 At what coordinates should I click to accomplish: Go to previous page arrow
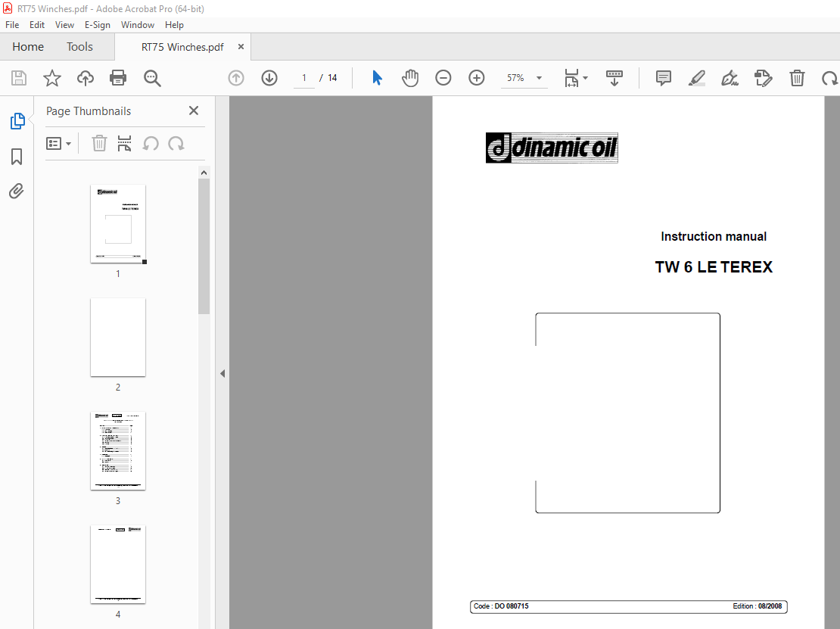(235, 78)
